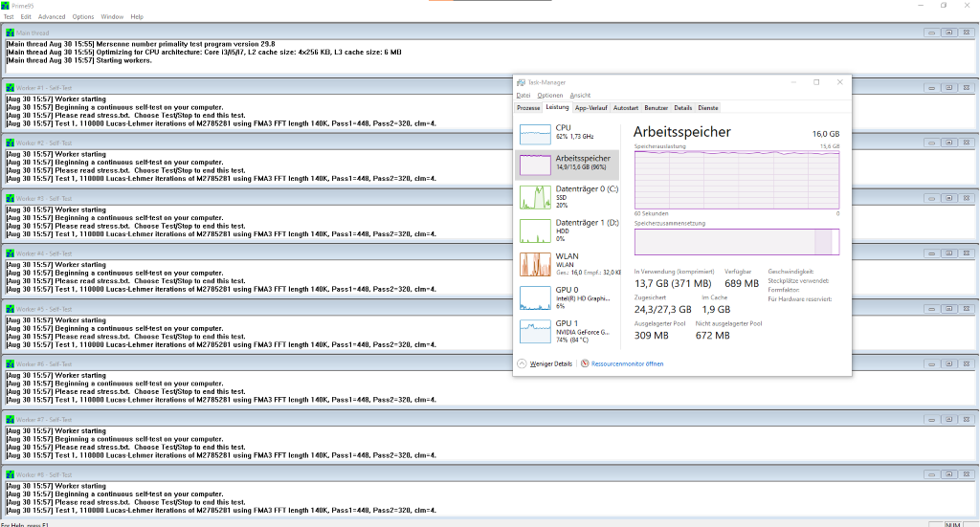Click the Worker #4 Self-Test window icon
The height and width of the screenshot is (527, 980).
pyautogui.click(x=10, y=253)
